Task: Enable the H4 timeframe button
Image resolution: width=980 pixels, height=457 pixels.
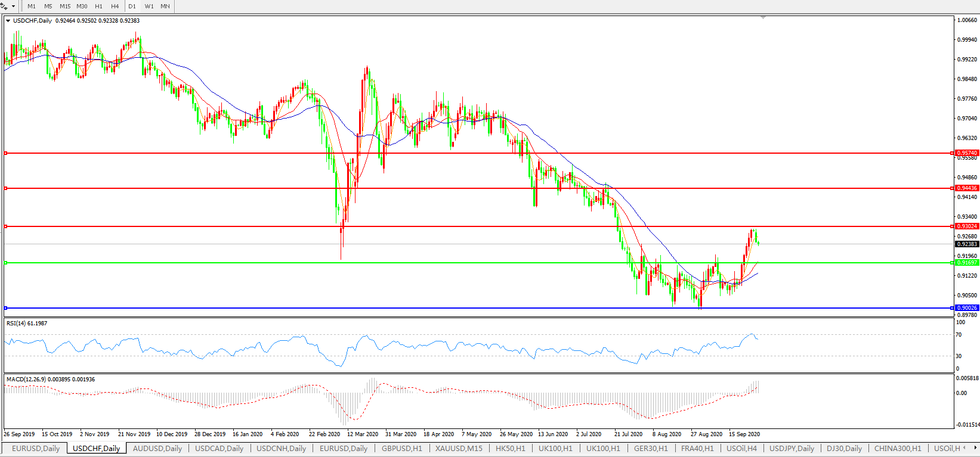Action: point(115,7)
